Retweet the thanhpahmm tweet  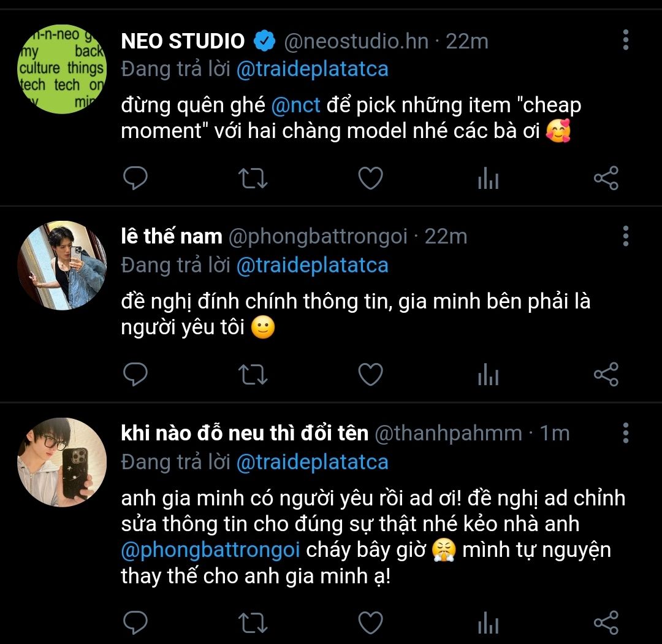pyautogui.click(x=252, y=623)
